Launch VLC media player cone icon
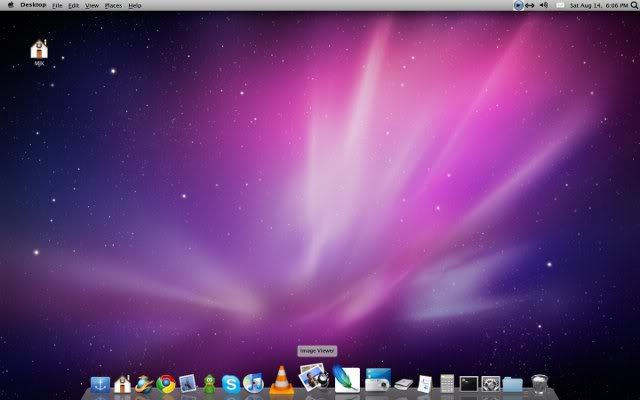This screenshot has height=400, width=640. [x=281, y=381]
